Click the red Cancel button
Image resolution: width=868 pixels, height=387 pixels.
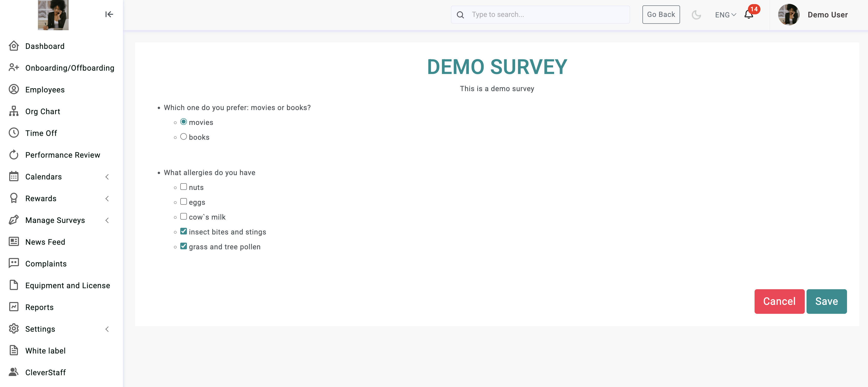(x=779, y=302)
